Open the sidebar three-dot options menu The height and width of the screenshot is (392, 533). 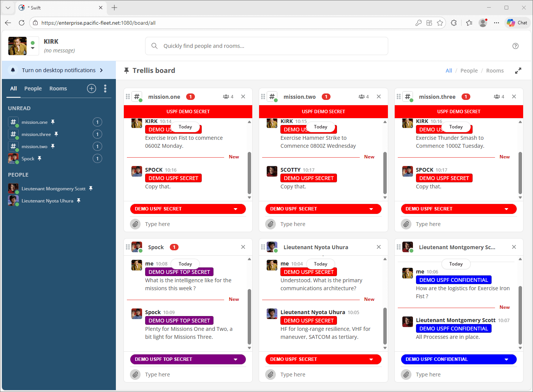105,89
